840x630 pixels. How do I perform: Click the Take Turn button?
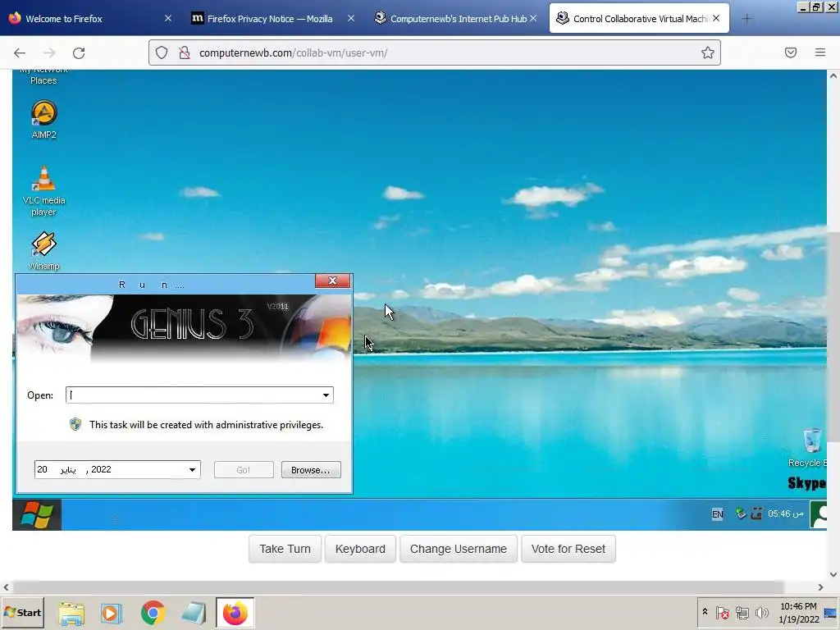[285, 549]
